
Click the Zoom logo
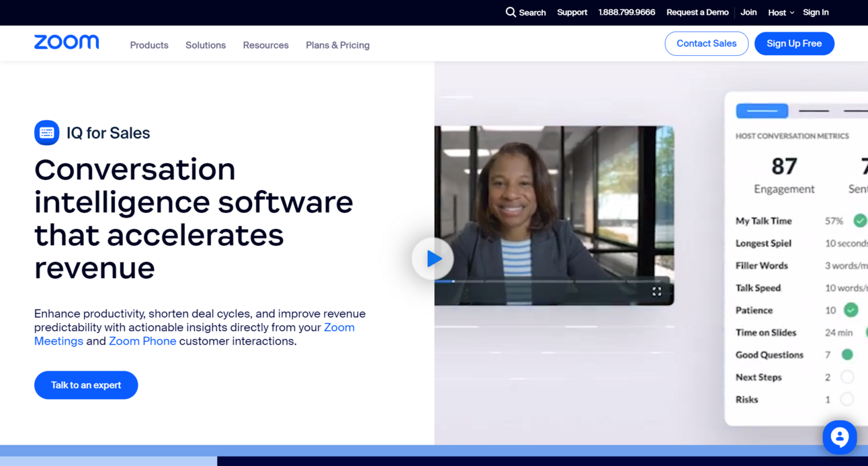(x=67, y=42)
